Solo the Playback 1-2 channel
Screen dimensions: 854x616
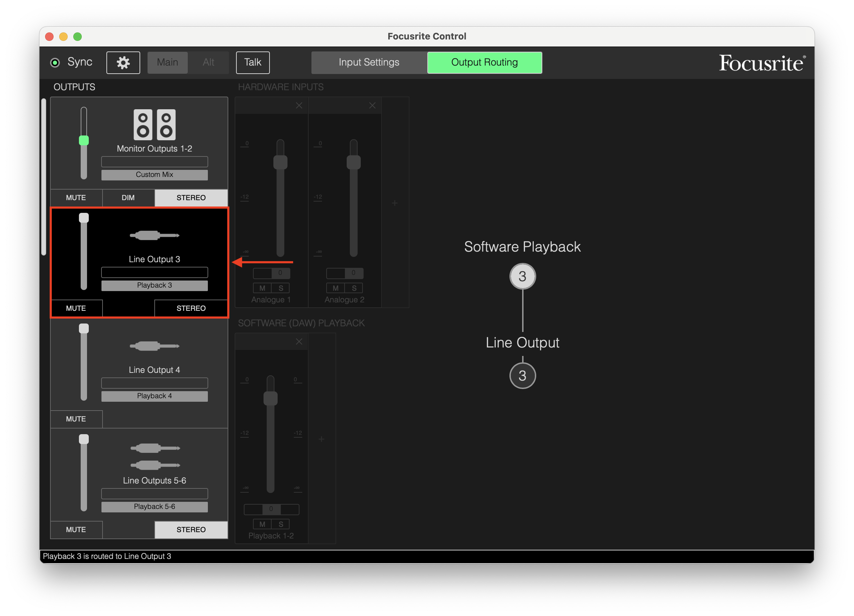[280, 524]
